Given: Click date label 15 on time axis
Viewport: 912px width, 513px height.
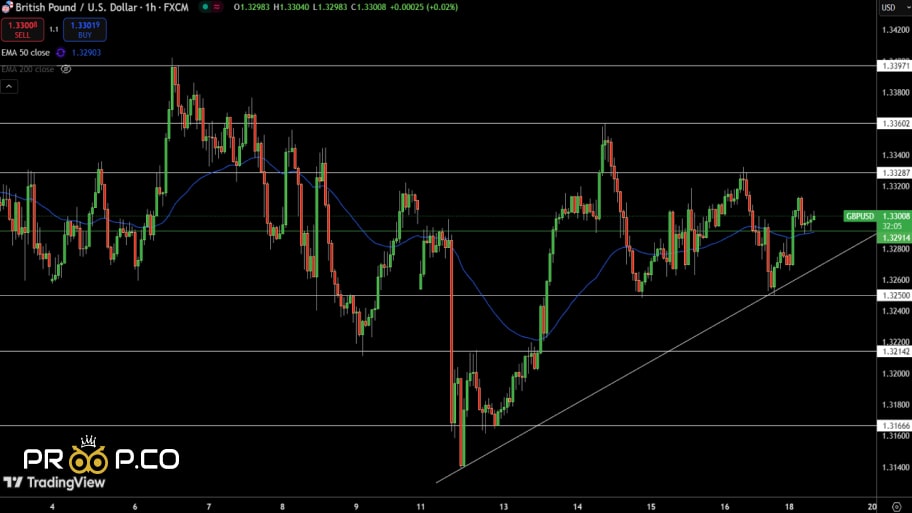Looking at the screenshot, I should pyautogui.click(x=651, y=507).
